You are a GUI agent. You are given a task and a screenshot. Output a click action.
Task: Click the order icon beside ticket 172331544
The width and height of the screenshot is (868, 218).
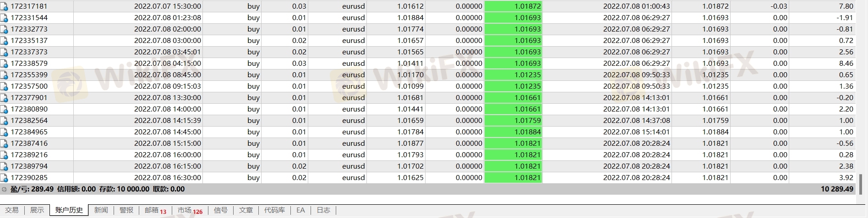(x=4, y=18)
